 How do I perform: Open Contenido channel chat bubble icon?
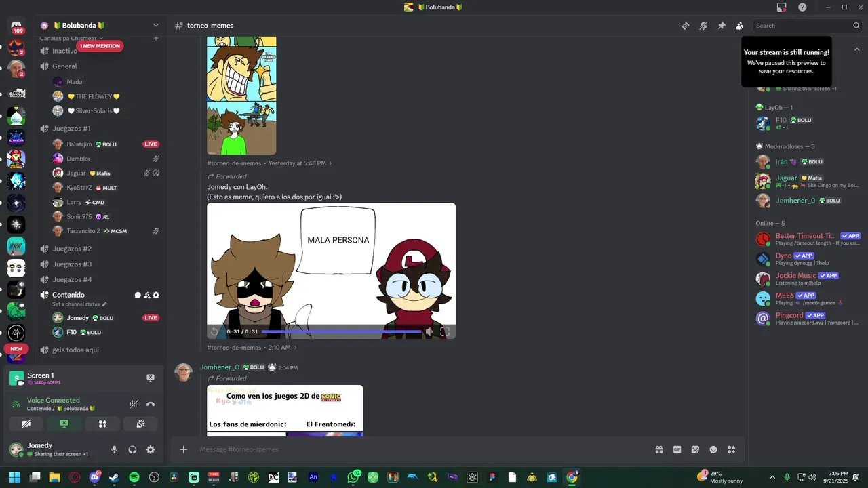point(138,296)
